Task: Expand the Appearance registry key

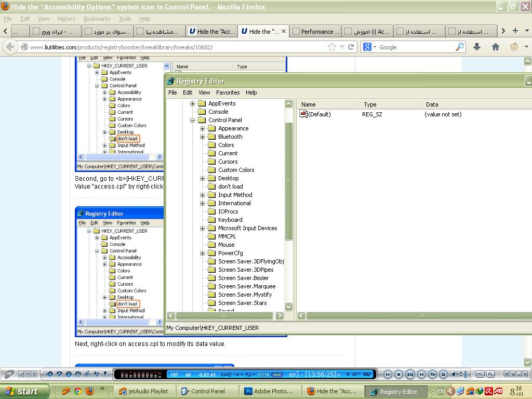Action: 202,129
